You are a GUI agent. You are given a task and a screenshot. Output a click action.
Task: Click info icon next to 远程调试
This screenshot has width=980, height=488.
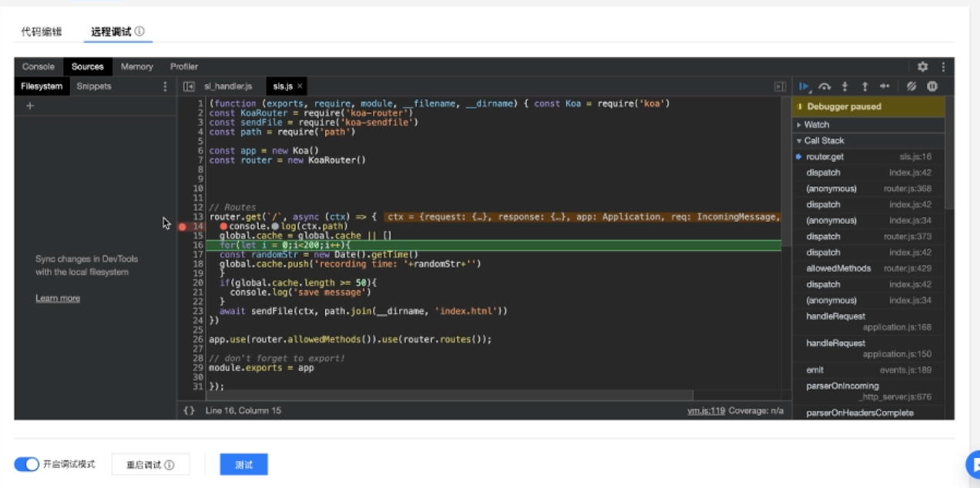(x=139, y=32)
